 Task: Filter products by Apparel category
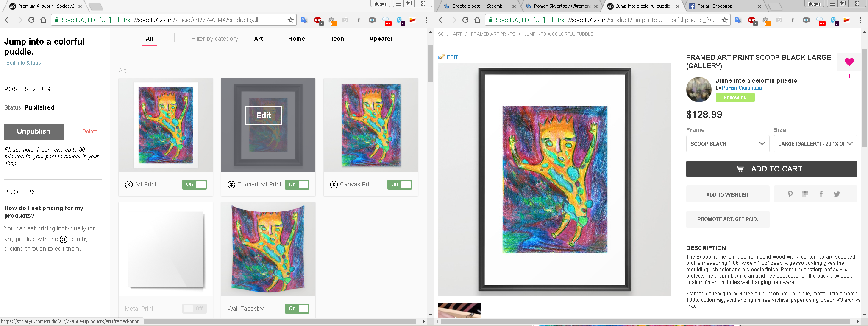(381, 39)
